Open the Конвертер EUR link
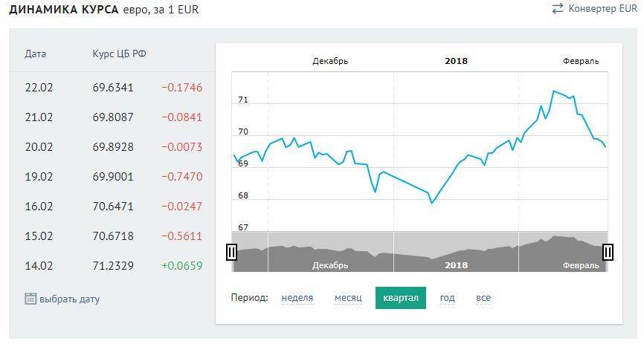The height and width of the screenshot is (344, 644). [x=602, y=9]
